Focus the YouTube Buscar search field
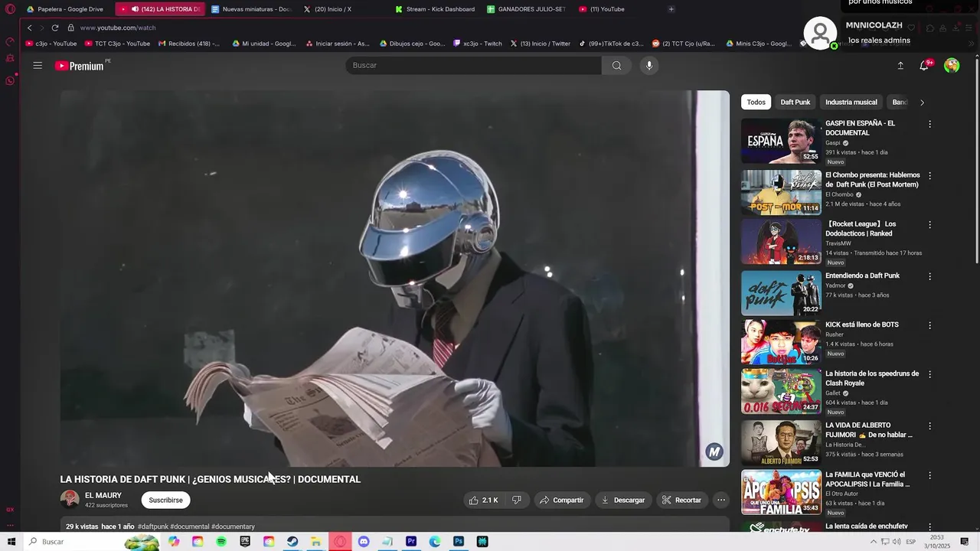This screenshot has height=551, width=980. 473,65
